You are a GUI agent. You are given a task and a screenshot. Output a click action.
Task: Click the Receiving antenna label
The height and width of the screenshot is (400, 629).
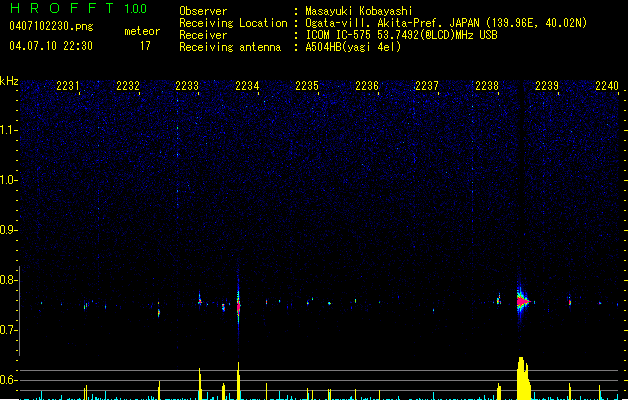pyautogui.click(x=230, y=47)
